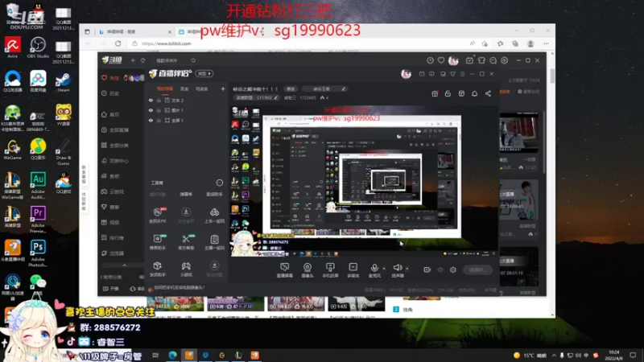Click the 开播 button at sidebar bottom
Image resolution: width=644 pixels, height=362 pixels.
[x=111, y=289]
